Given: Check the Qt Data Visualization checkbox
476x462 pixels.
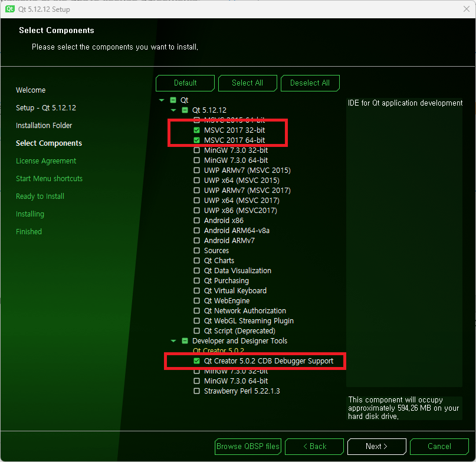Looking at the screenshot, I should [197, 270].
